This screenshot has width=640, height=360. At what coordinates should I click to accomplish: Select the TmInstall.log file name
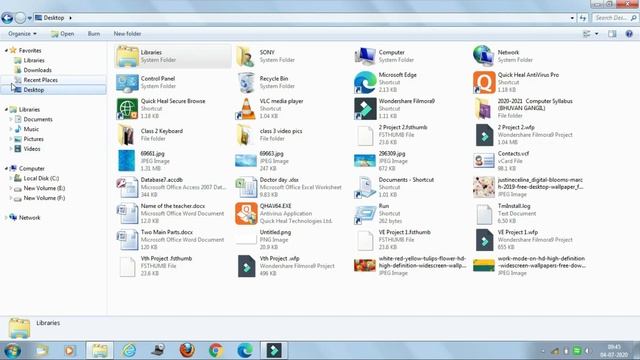(514, 206)
